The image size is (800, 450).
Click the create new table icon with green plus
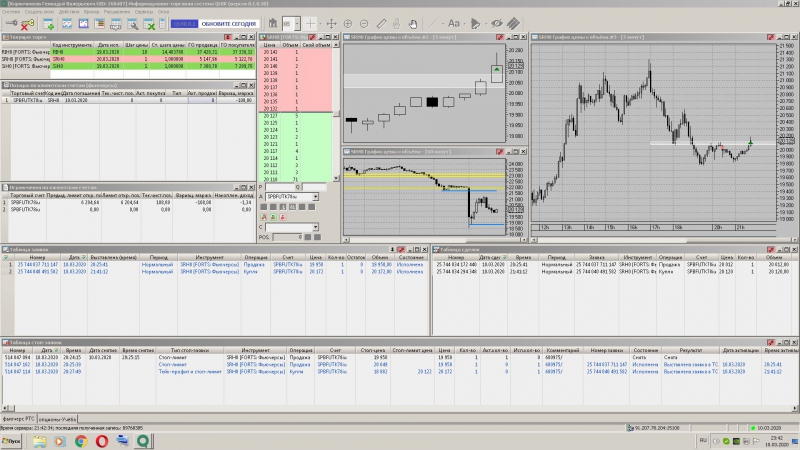coord(48,23)
